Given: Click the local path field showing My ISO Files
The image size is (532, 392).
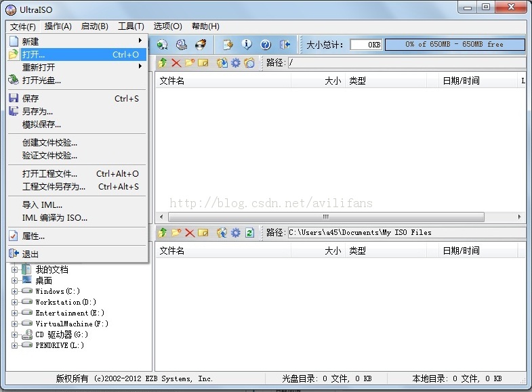Looking at the screenshot, I should tap(407, 232).
